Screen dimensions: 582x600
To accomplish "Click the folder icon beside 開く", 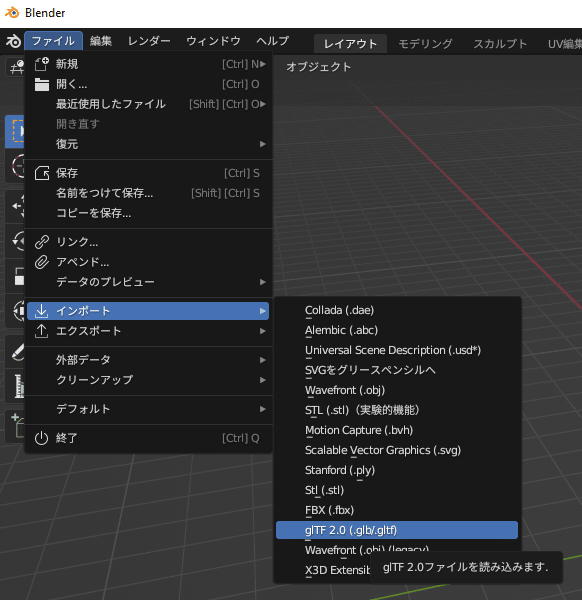I will click(x=42, y=84).
